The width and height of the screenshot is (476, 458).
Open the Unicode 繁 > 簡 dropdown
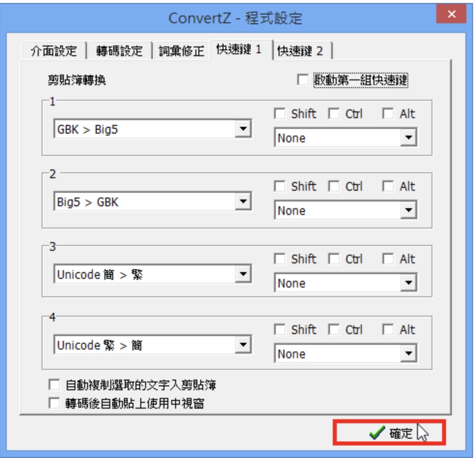(152, 345)
